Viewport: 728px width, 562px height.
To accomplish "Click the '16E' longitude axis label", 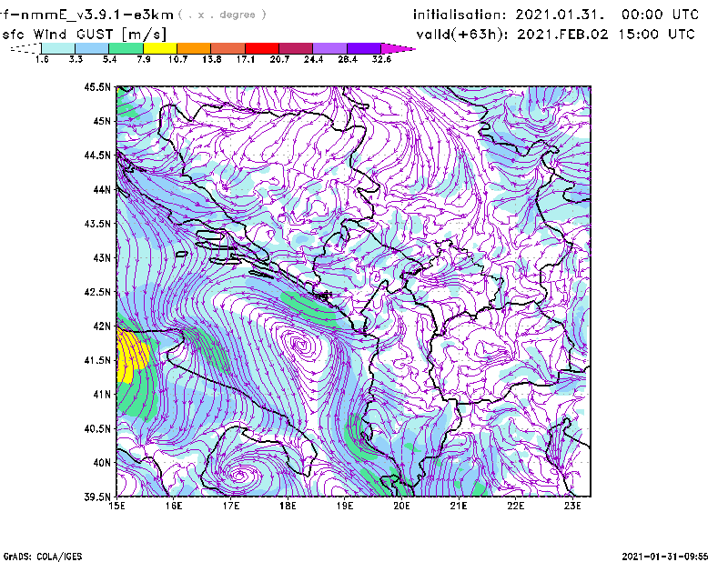I will tap(174, 506).
